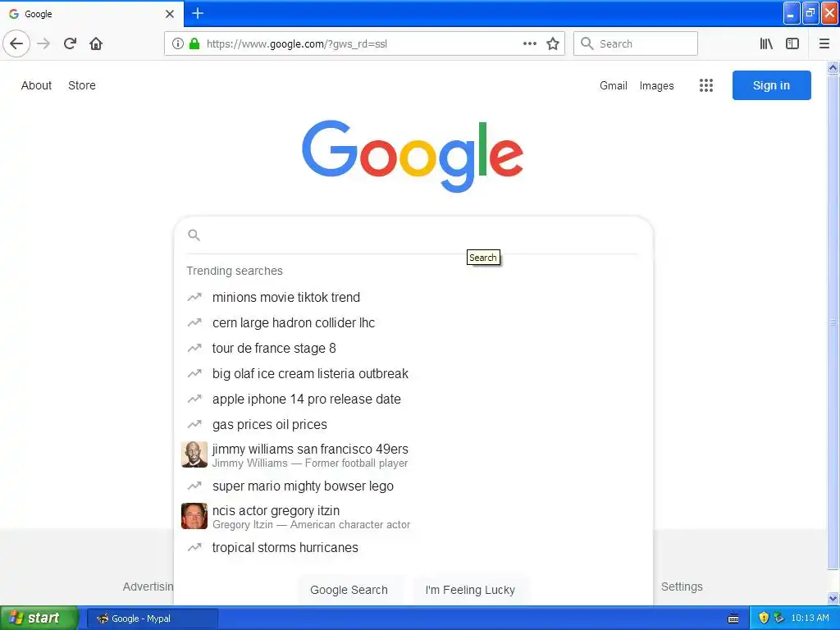
Task: Open the security shield tray icon
Action: pos(764,618)
